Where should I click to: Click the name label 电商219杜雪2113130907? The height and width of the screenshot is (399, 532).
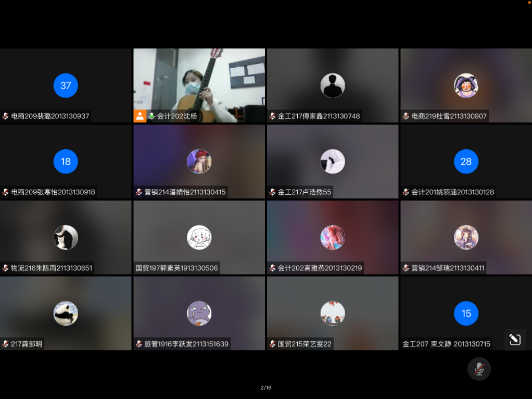point(449,116)
